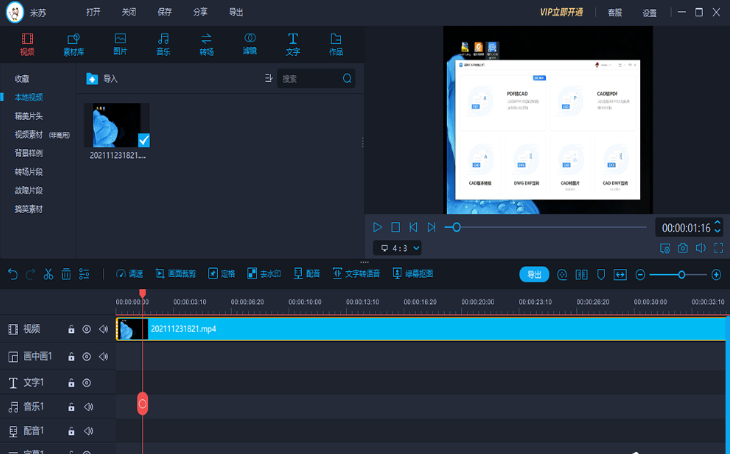Undo the last action
The image size is (730, 454).
[x=13, y=274]
